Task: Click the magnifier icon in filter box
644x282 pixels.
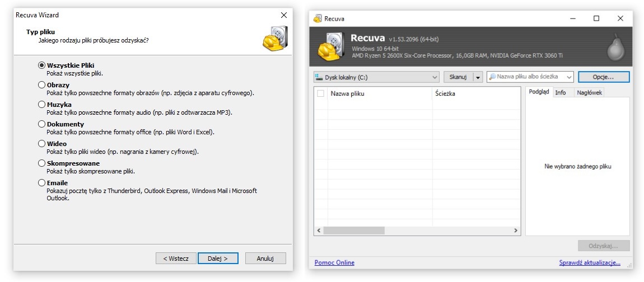Action: coord(492,77)
